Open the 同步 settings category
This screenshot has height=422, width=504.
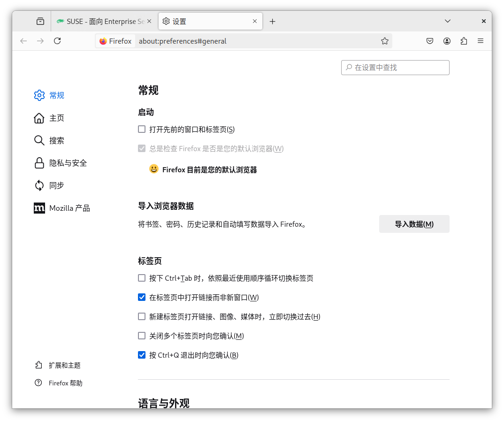coord(57,185)
